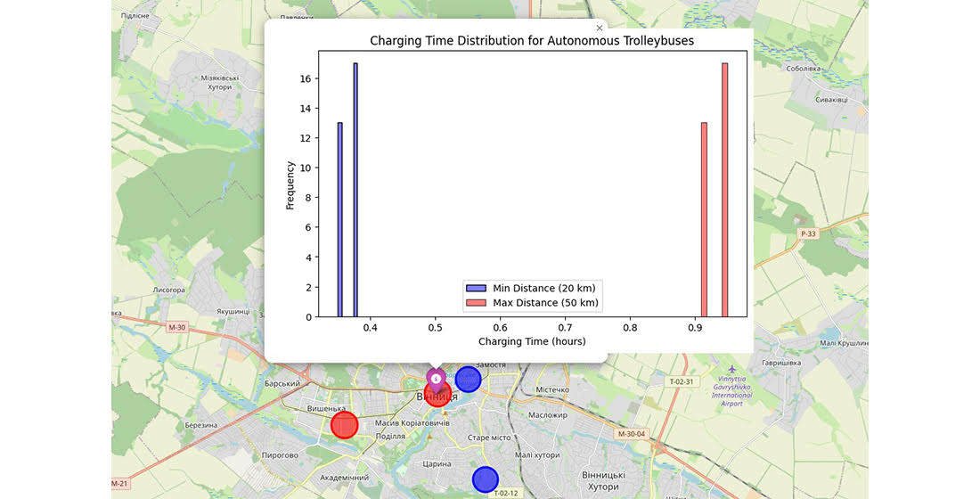
Task: Click the M-21 road shield
Action: [120, 484]
